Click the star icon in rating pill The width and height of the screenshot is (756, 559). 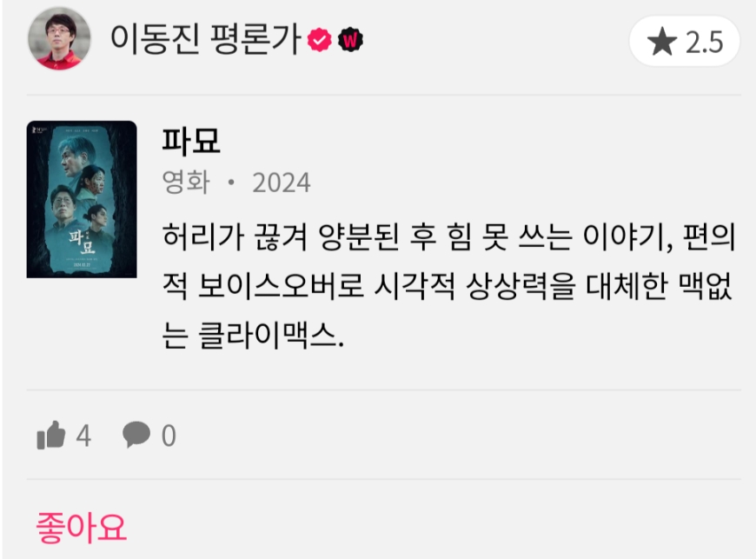[662, 42]
